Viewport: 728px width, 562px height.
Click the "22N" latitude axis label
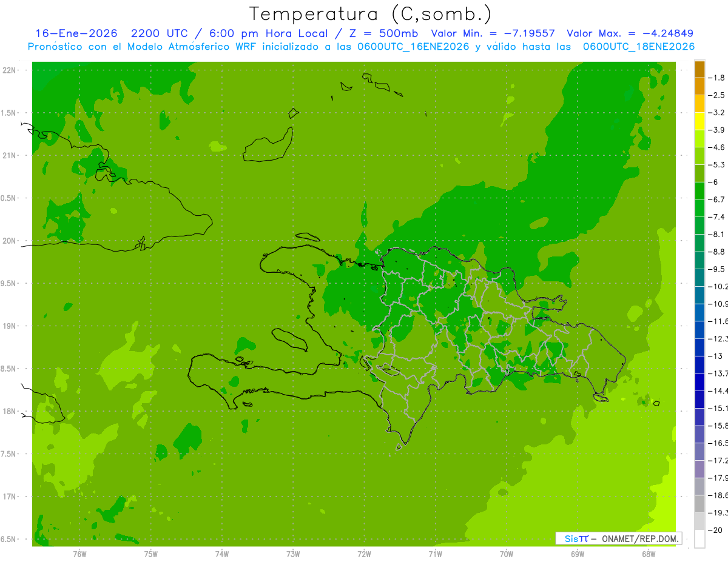[10, 70]
